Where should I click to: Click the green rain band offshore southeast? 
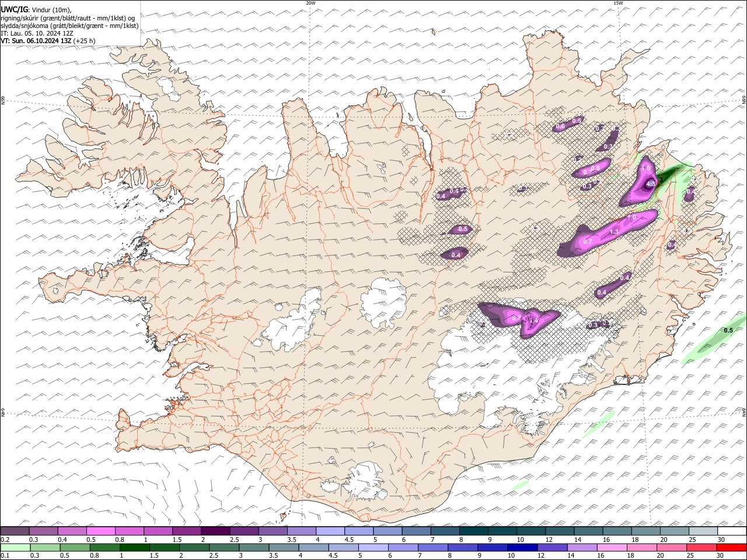click(715, 339)
